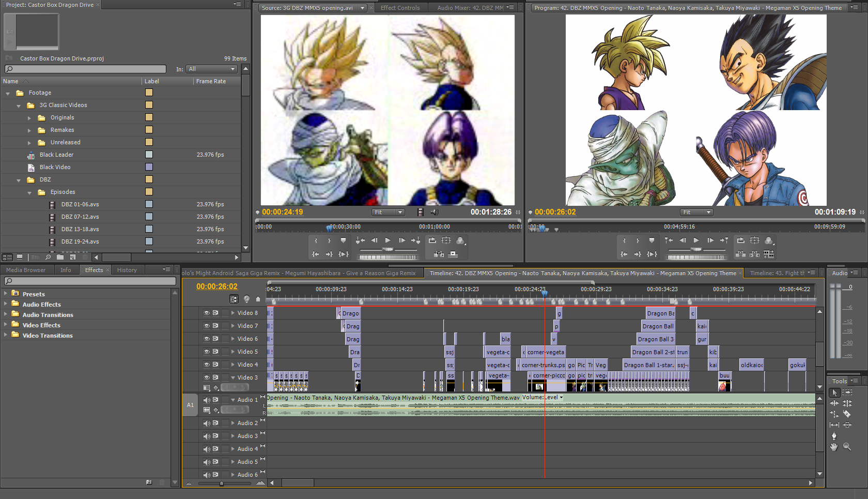Expand the Video Effects folder
Screen dimensions: 868x499
pyautogui.click(x=6, y=324)
